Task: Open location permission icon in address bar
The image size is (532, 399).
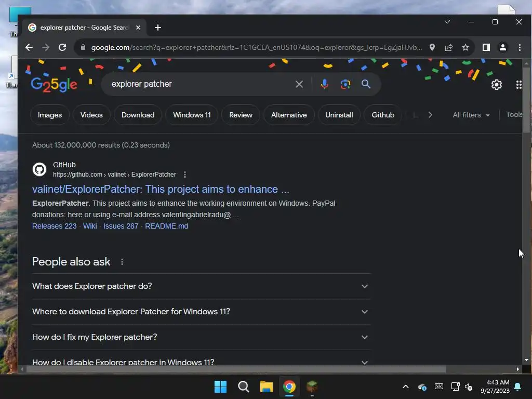Action: point(432,47)
